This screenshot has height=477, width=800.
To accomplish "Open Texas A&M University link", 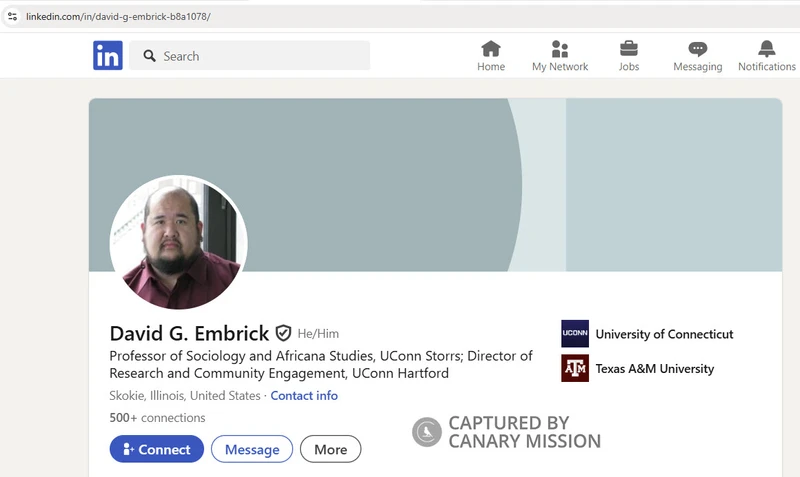I will (655, 368).
